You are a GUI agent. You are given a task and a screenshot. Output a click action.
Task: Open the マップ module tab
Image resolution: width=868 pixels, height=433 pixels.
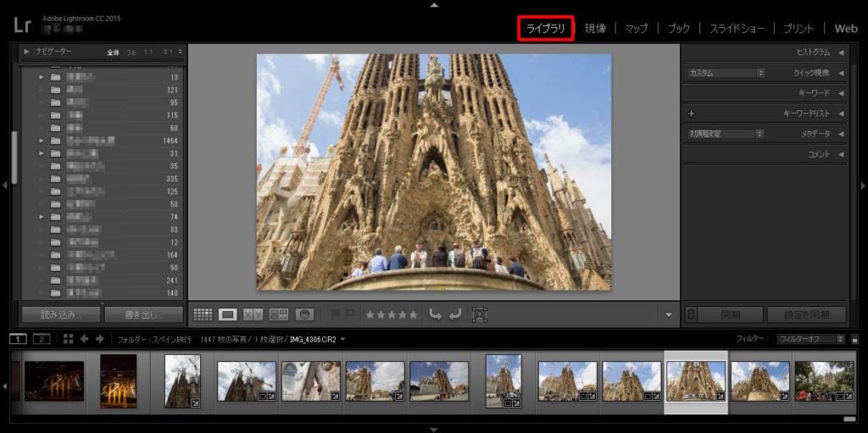coord(636,28)
